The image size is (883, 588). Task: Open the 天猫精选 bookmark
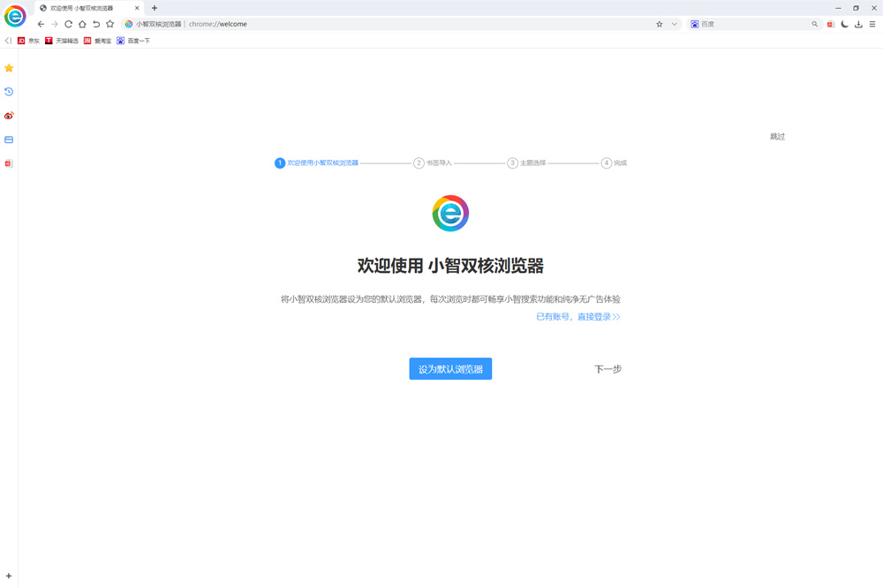pyautogui.click(x=62, y=41)
